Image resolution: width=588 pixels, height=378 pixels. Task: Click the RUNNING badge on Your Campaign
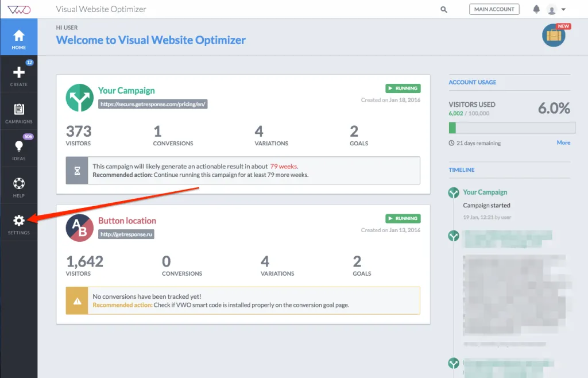pos(403,88)
